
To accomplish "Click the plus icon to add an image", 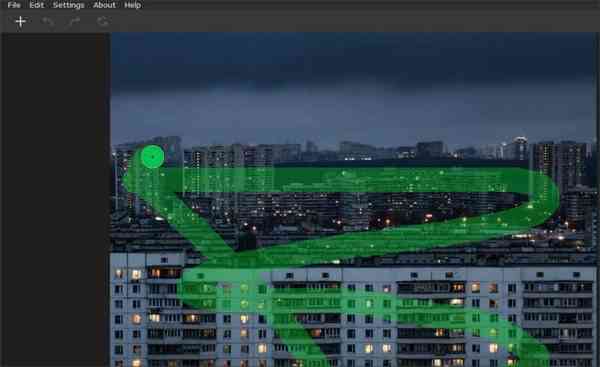I will (x=20, y=21).
